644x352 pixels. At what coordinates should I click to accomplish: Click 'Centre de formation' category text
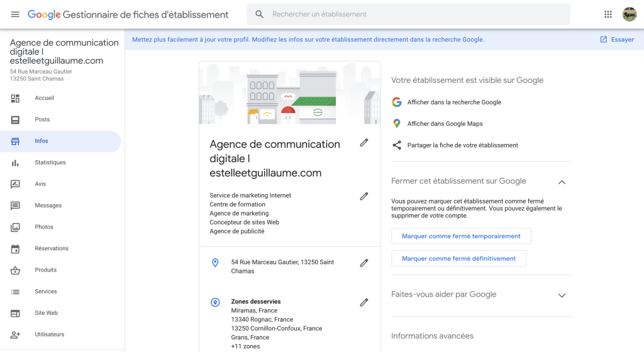[x=237, y=204]
